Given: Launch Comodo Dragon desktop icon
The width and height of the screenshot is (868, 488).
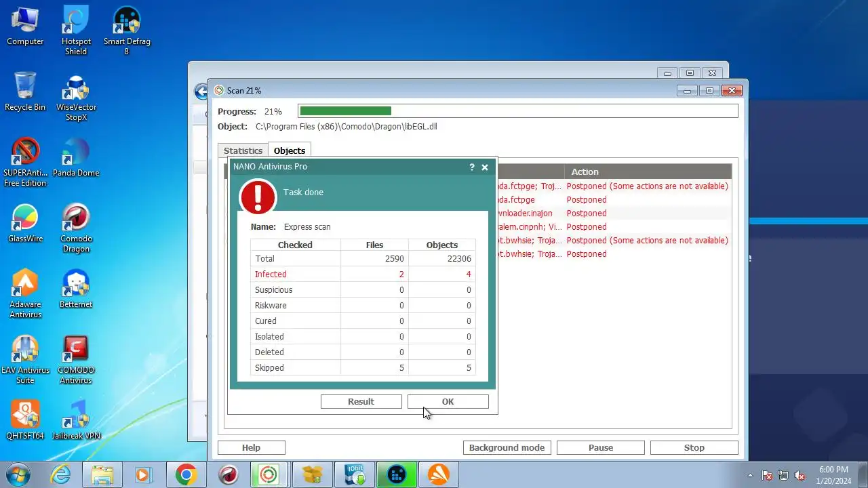Looking at the screenshot, I should click(x=76, y=228).
